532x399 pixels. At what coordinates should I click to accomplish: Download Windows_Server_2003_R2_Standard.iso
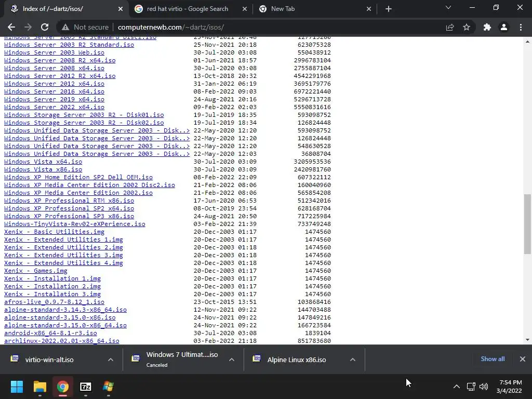click(69, 45)
